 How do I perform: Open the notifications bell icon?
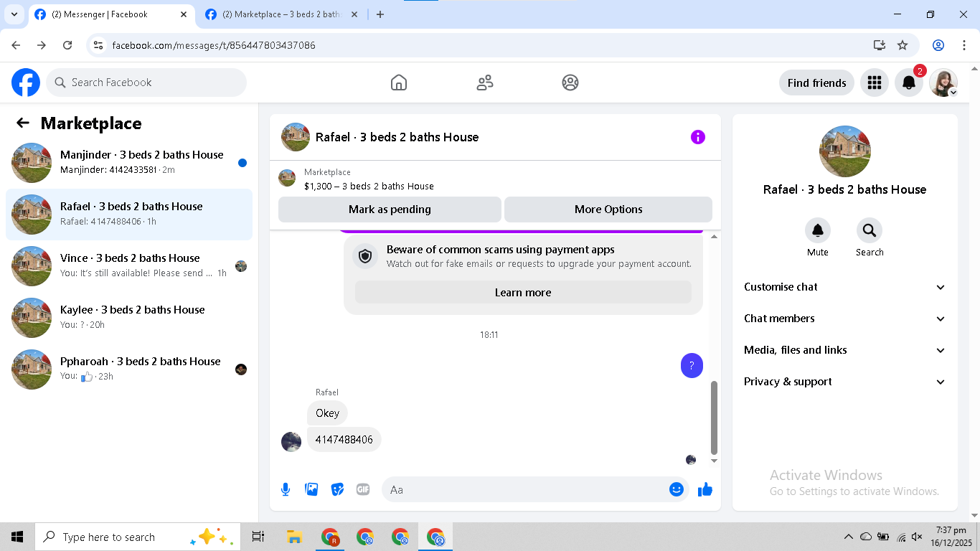pos(909,83)
